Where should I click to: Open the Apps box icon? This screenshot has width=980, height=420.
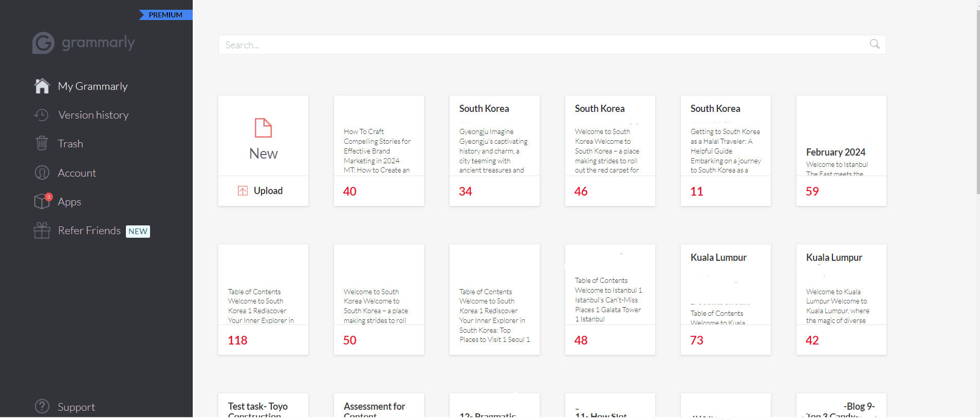[x=42, y=201]
